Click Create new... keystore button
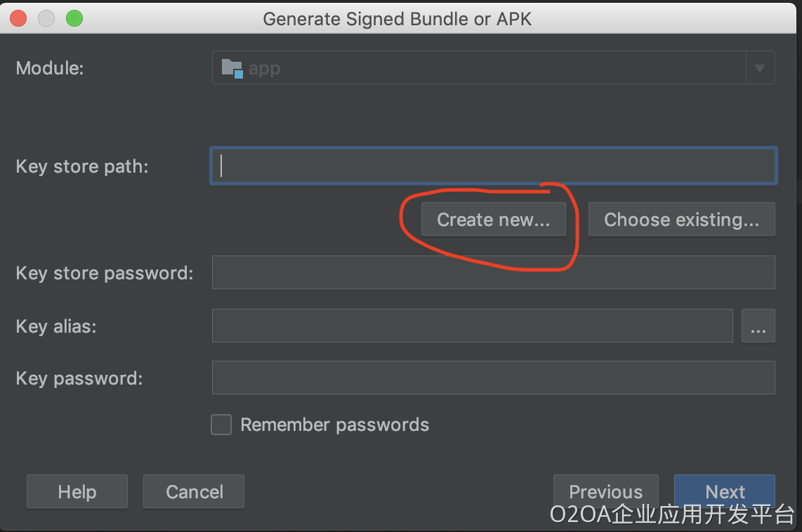 coord(493,220)
